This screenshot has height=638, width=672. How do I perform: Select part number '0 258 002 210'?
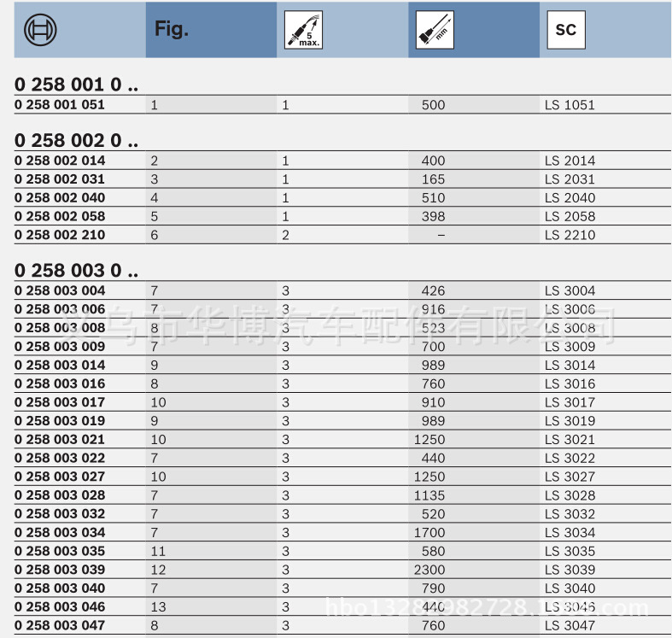pyautogui.click(x=60, y=235)
